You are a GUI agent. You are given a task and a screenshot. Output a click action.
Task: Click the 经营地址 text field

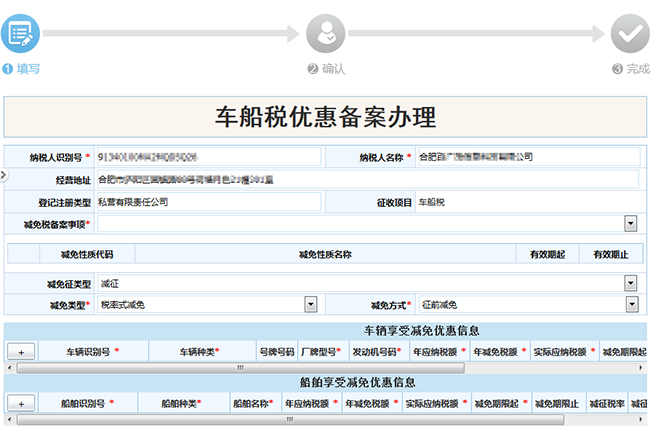tap(366, 179)
